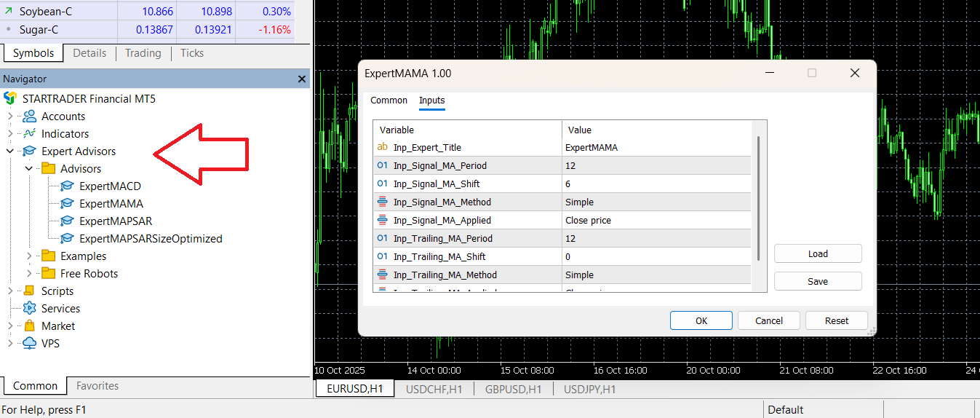980x418 pixels.
Task: Collapse the Expert Advisors tree node
Action: (10, 151)
